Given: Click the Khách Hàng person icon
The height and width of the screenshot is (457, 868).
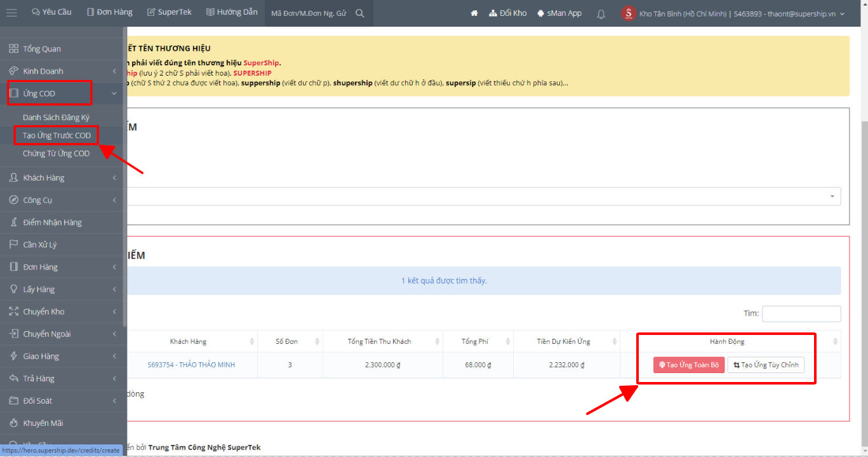Looking at the screenshot, I should 13,178.
